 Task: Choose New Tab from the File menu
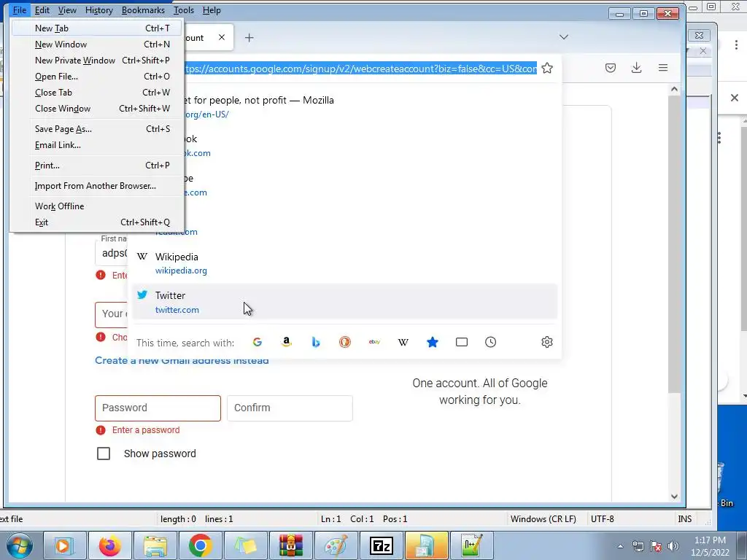97,28
